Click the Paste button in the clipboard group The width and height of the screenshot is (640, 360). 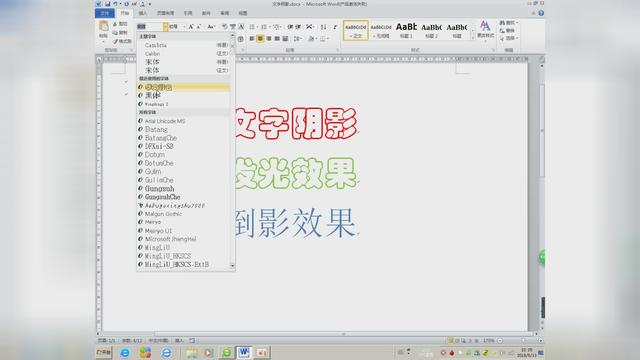pos(104,30)
